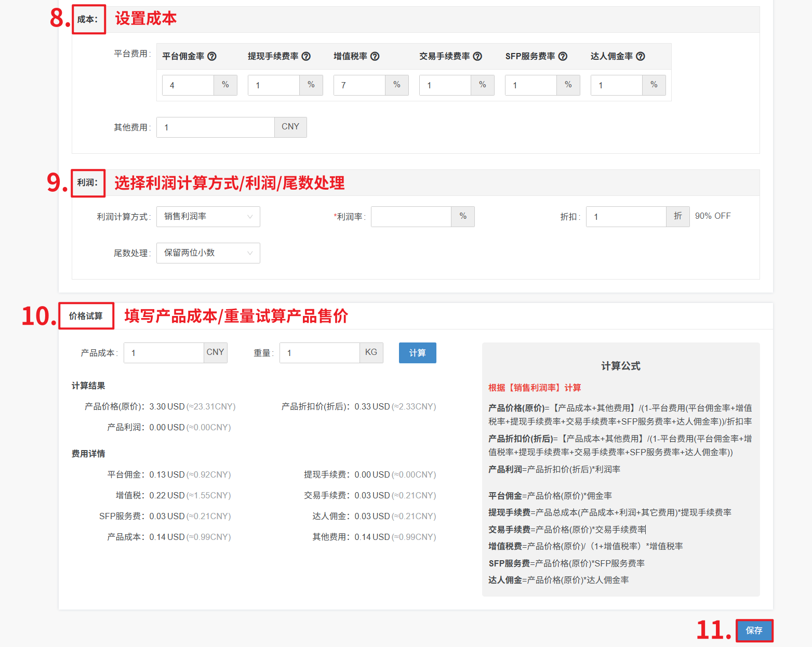Click help icon beside 增值税率
This screenshot has width=812, height=647.
click(375, 57)
